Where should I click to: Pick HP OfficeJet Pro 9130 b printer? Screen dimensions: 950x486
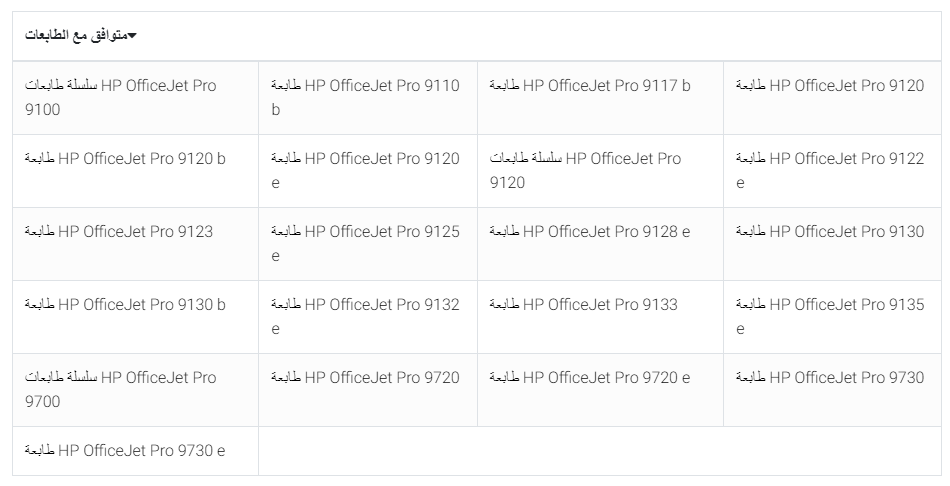(125, 305)
